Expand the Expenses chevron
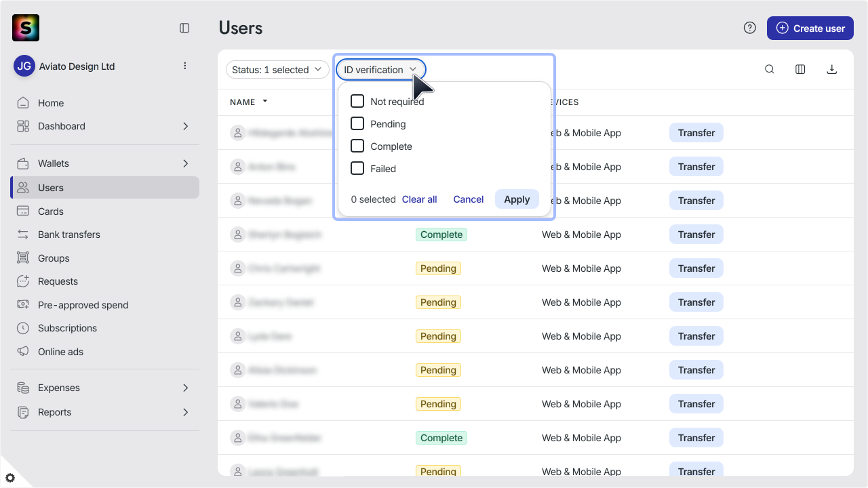Image resolution: width=868 pixels, height=488 pixels. pyautogui.click(x=186, y=388)
